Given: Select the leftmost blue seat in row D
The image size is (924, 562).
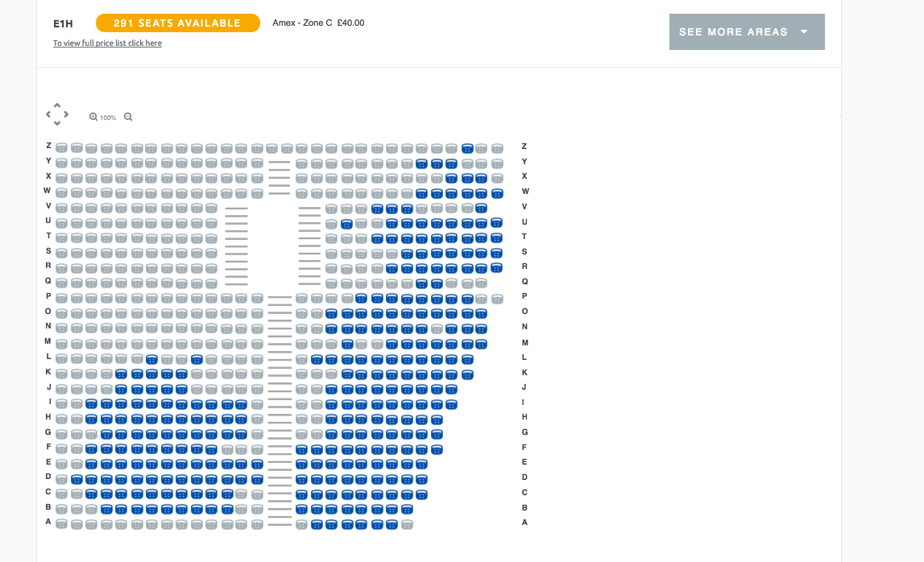Looking at the screenshot, I should 77,480.
